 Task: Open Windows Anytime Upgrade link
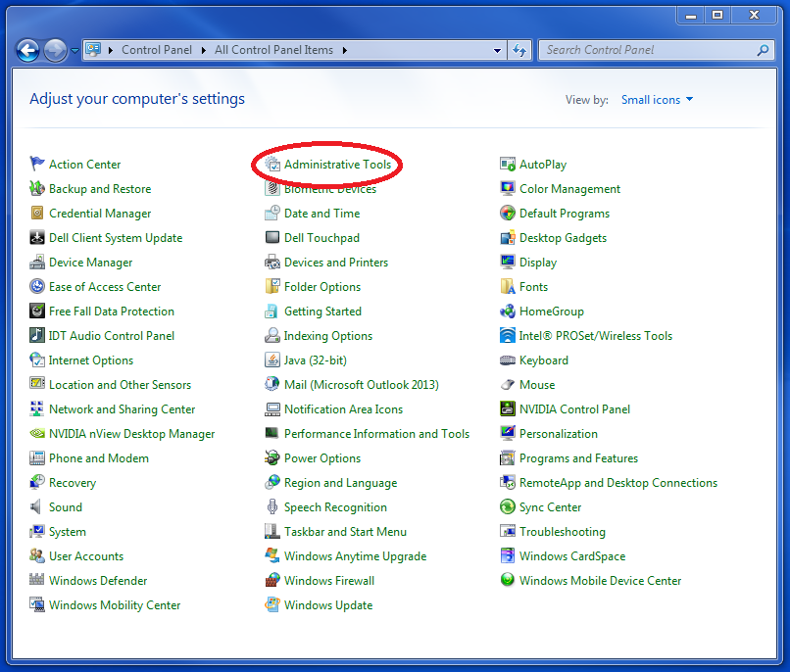(355, 556)
